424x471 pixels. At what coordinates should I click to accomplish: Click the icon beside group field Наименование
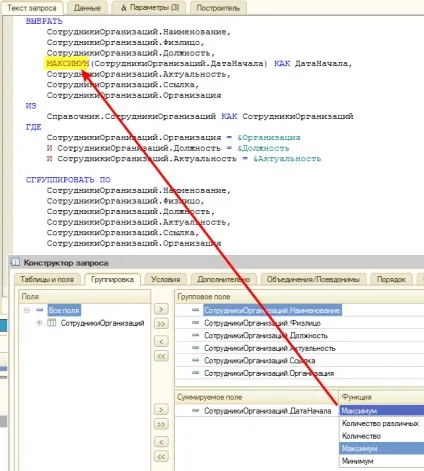(196, 310)
